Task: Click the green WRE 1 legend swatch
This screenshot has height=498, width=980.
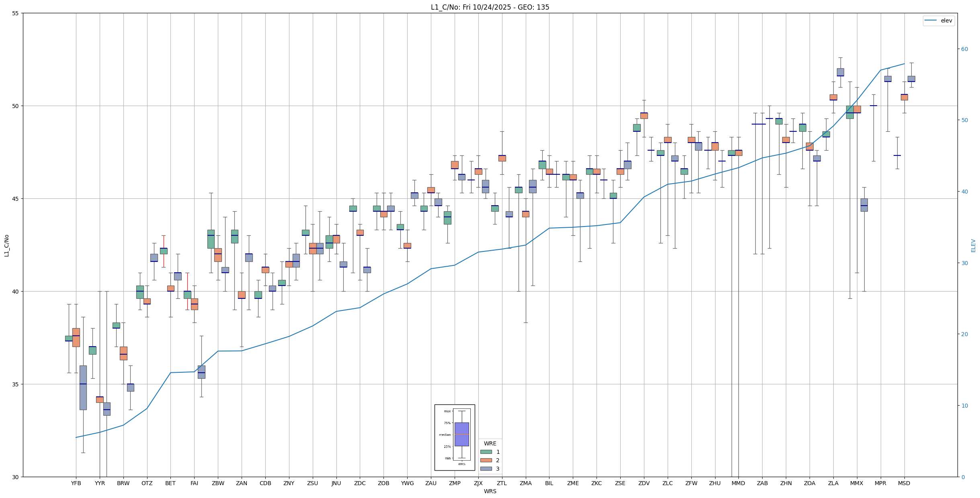Action: click(486, 452)
